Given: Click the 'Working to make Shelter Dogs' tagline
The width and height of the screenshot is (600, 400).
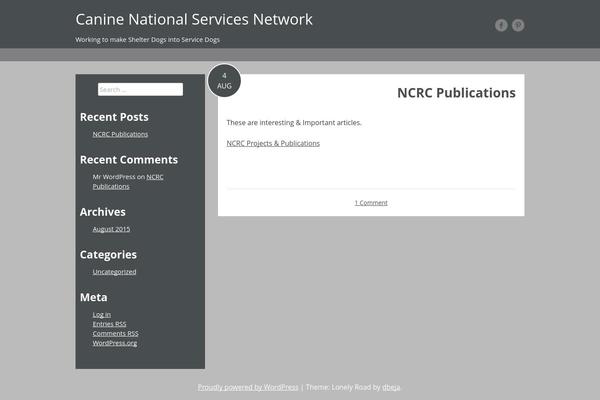Looking at the screenshot, I should (x=147, y=39).
